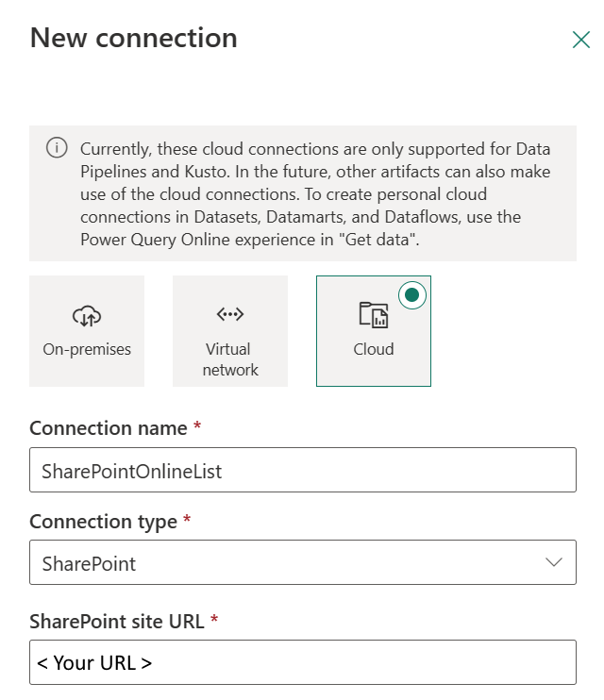The width and height of the screenshot is (604, 700).
Task: Click the red asterisk beside SharePoint site URL
Action: [214, 620]
